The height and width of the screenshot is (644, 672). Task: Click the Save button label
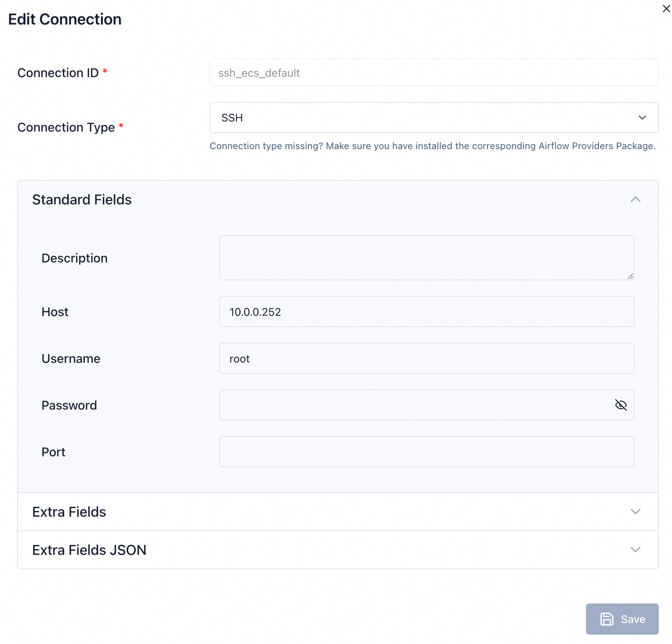click(x=633, y=619)
